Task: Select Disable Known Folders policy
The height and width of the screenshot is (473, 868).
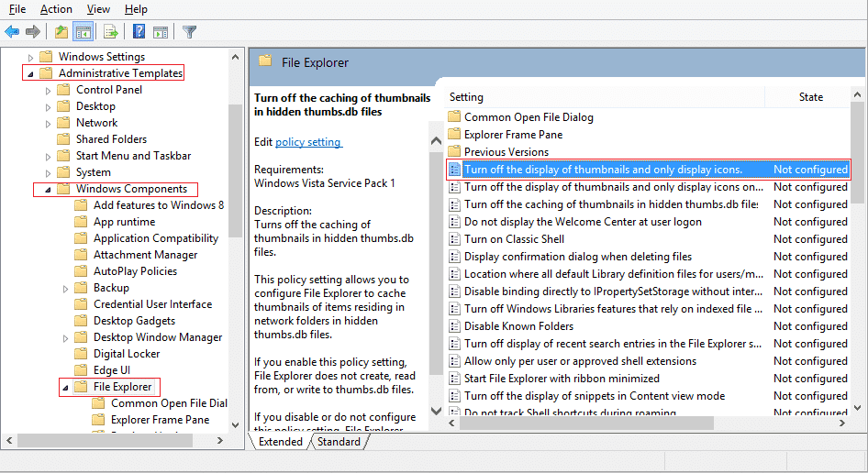Action: tap(518, 326)
